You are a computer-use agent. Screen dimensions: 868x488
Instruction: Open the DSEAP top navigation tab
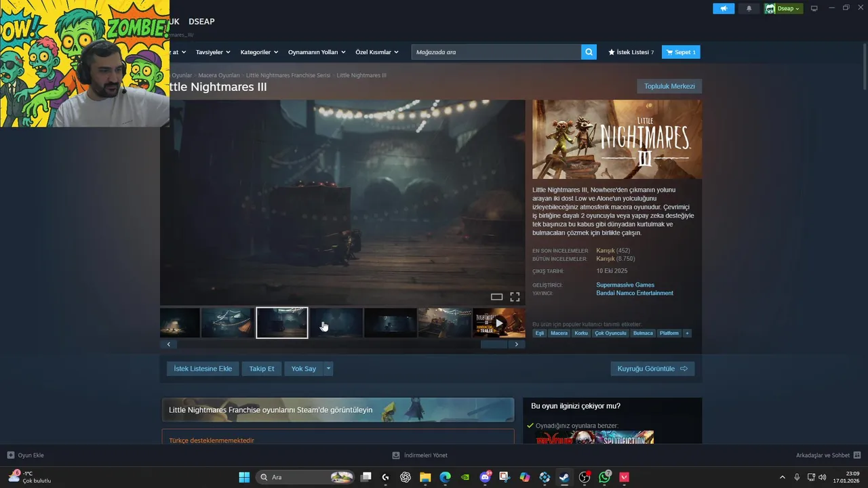tap(201, 22)
